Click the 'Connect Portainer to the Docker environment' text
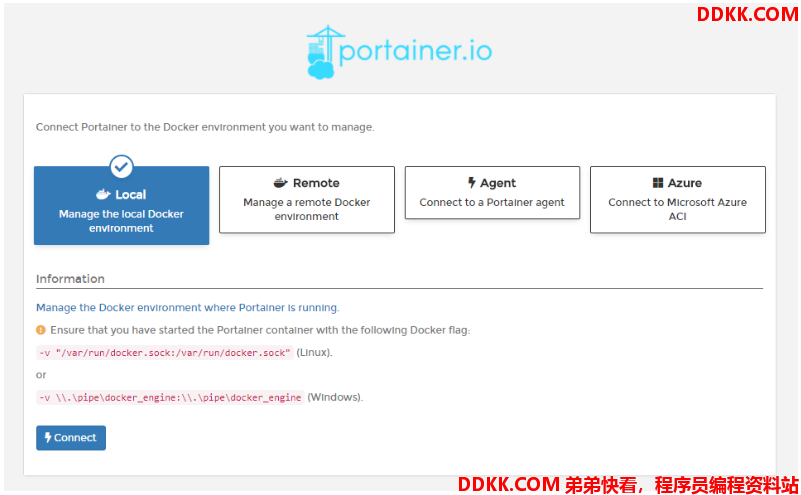Screen dimensions: 801x495 click(205, 127)
